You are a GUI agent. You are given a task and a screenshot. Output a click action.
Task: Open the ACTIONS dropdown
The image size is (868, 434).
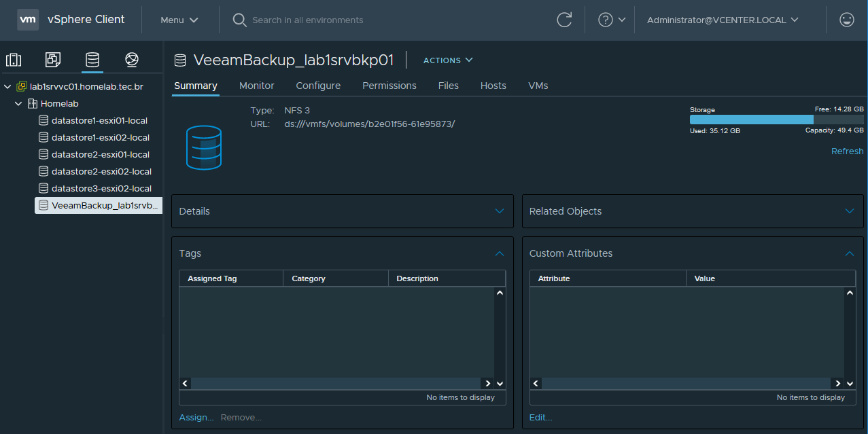(448, 60)
